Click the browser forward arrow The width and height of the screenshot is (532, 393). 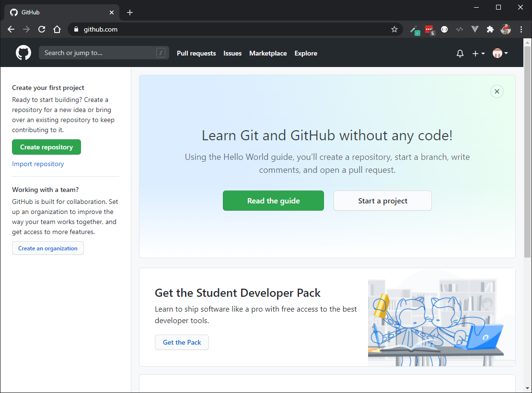coord(26,30)
